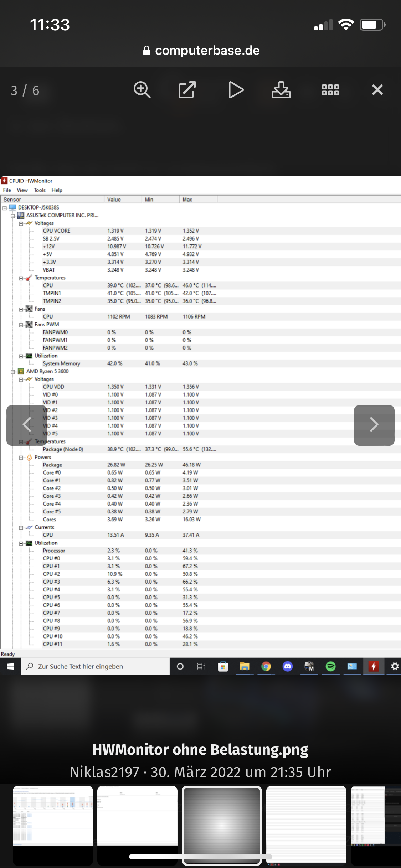The width and height of the screenshot is (401, 868).
Task: Open the Help menu in HWMonitor
Action: pos(57,190)
